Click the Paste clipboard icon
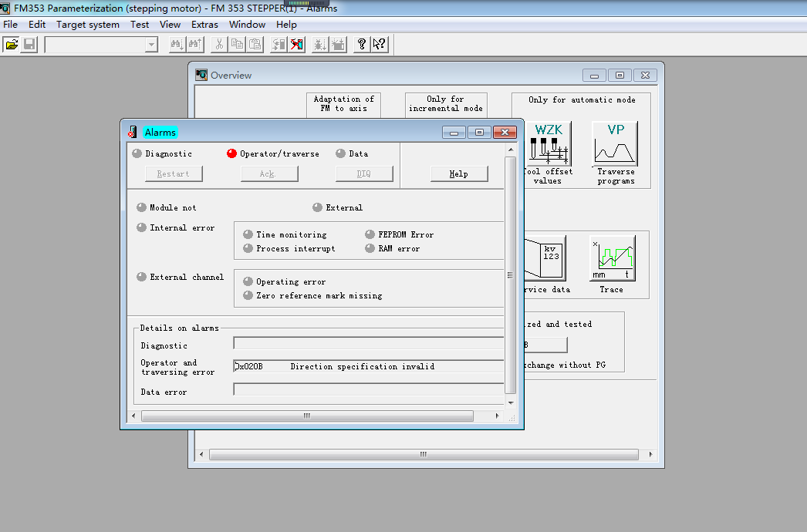The width and height of the screenshot is (807, 532). coord(255,44)
